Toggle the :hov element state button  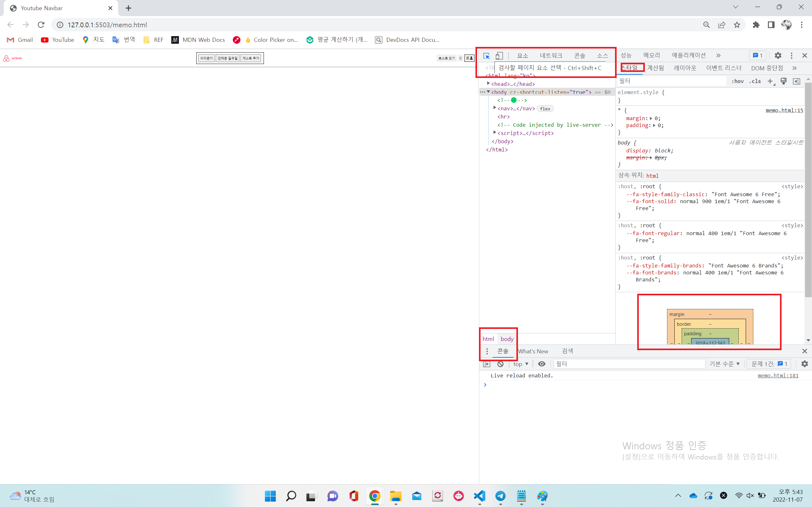(737, 81)
